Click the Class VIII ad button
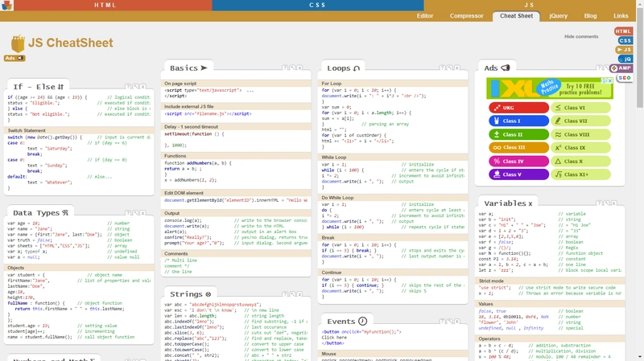644x361 pixels. coord(580,134)
